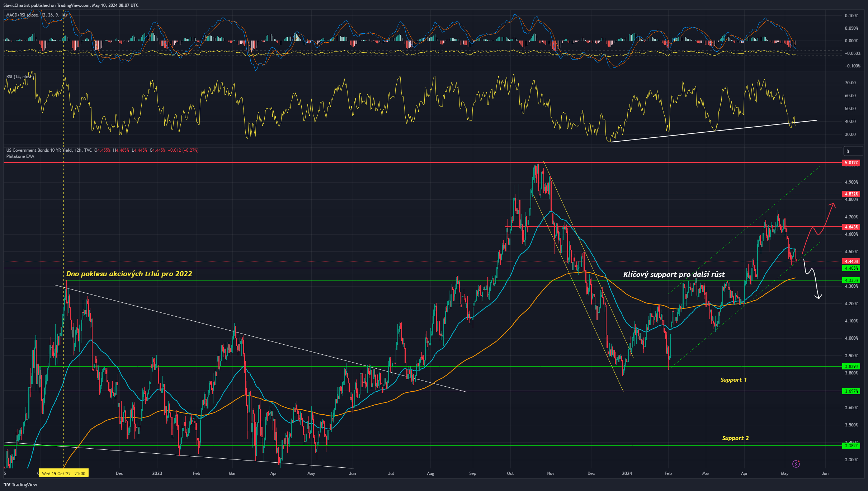Click the yellow Wed 19 Oct '22 date marker
This screenshot has width=868, height=491.
click(64, 473)
